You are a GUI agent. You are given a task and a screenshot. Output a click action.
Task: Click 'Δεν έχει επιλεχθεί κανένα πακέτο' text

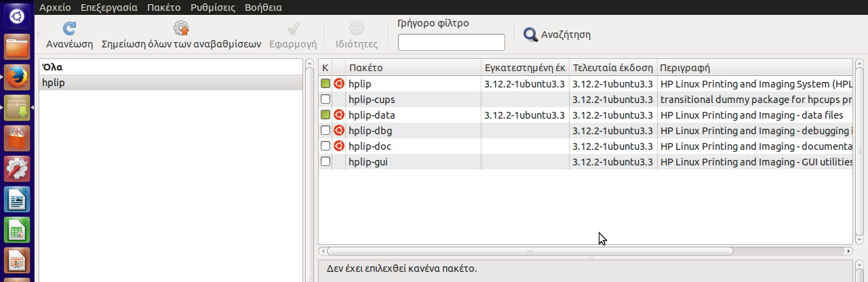tap(401, 268)
